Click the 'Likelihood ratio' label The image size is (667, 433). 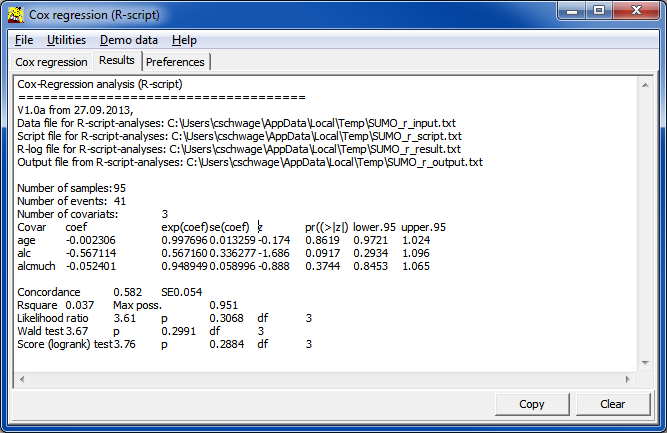pyautogui.click(x=53, y=318)
